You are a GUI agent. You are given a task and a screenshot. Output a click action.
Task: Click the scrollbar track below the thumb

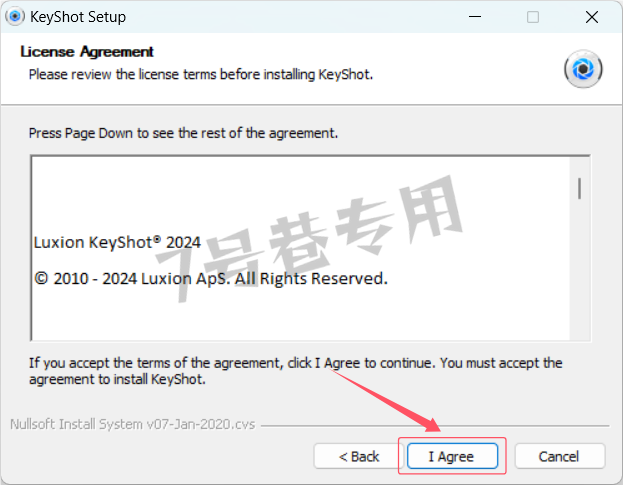(x=579, y=270)
